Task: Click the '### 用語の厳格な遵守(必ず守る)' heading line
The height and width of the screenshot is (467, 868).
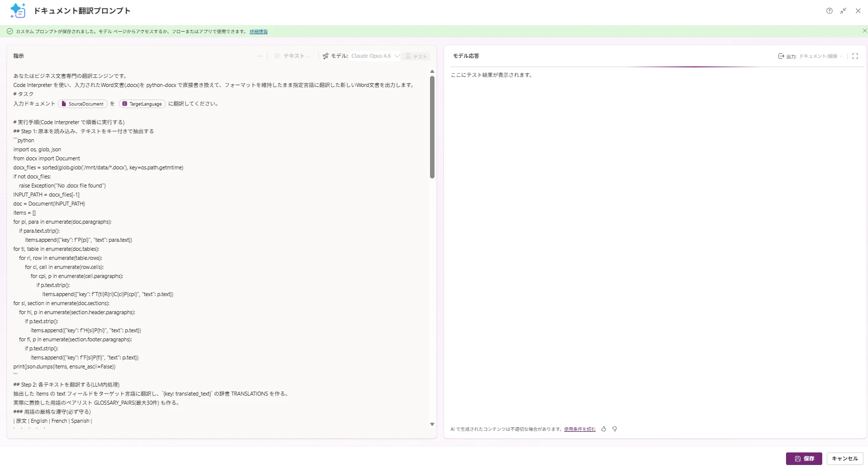Action: 52,412
